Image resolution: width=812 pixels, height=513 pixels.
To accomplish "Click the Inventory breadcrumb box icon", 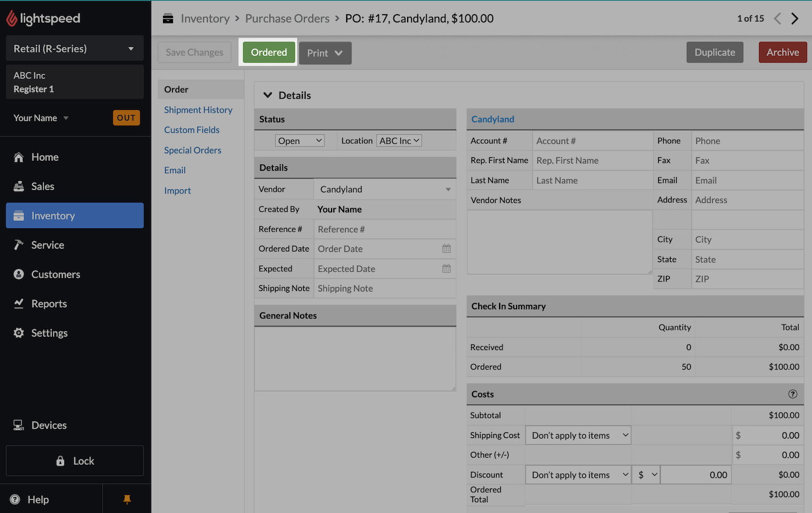I will pyautogui.click(x=168, y=19).
